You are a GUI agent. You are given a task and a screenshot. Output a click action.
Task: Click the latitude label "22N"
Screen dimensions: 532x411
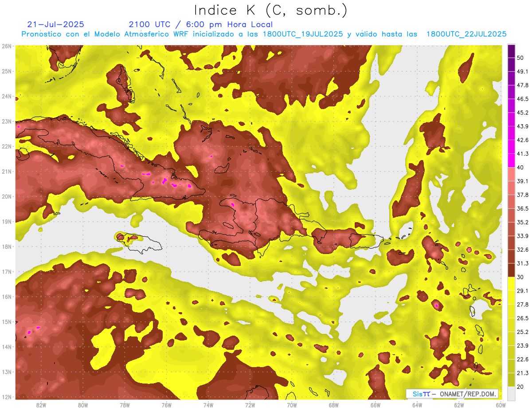tap(6, 146)
